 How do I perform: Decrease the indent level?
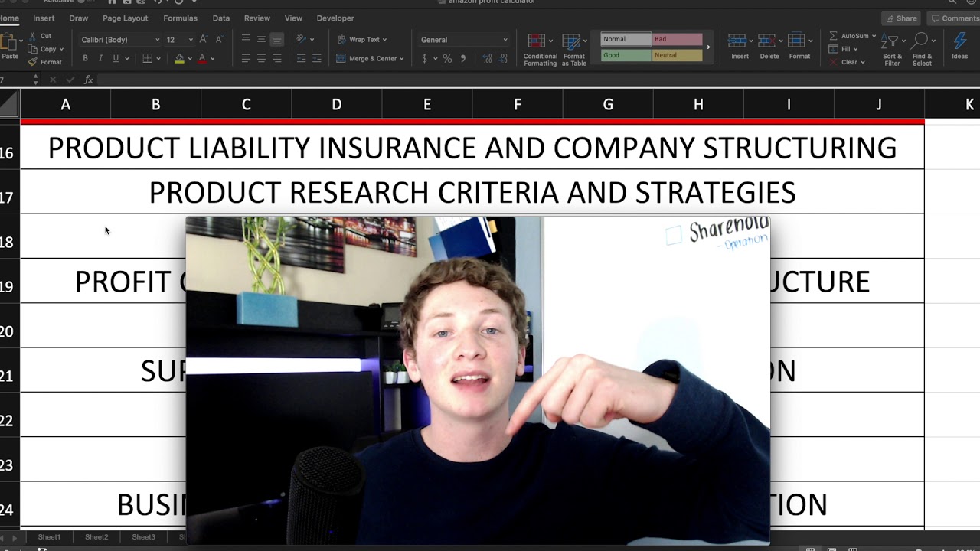click(x=301, y=58)
